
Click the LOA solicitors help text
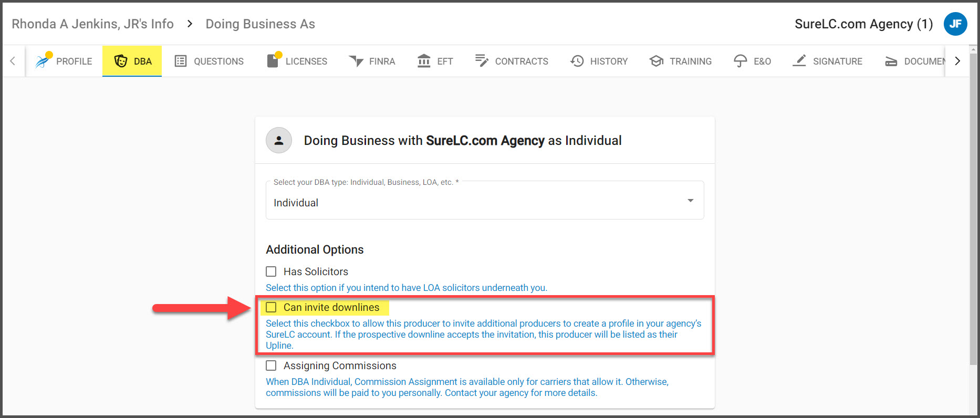click(x=406, y=288)
